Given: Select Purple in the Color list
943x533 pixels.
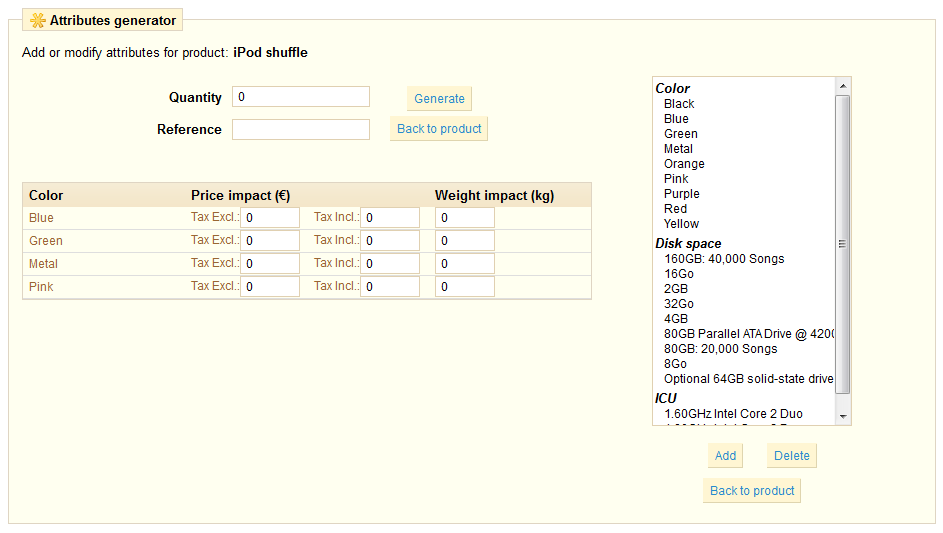Looking at the screenshot, I should point(681,194).
